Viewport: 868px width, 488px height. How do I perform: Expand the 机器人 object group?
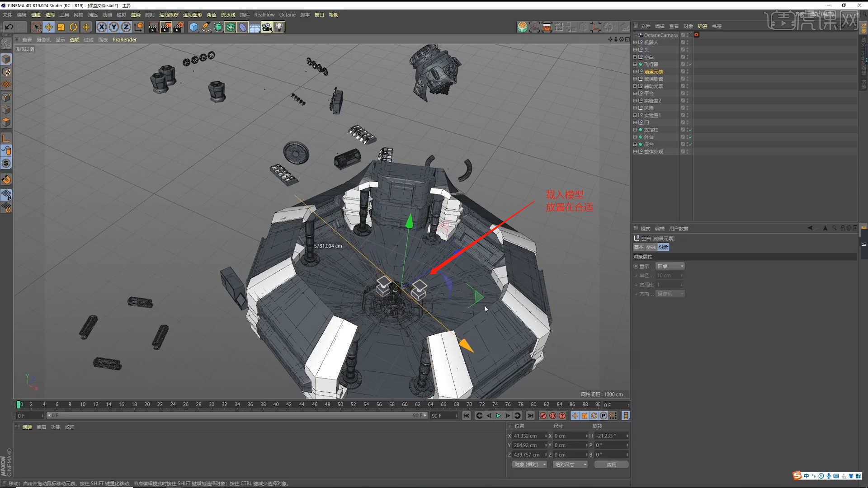[x=635, y=42]
